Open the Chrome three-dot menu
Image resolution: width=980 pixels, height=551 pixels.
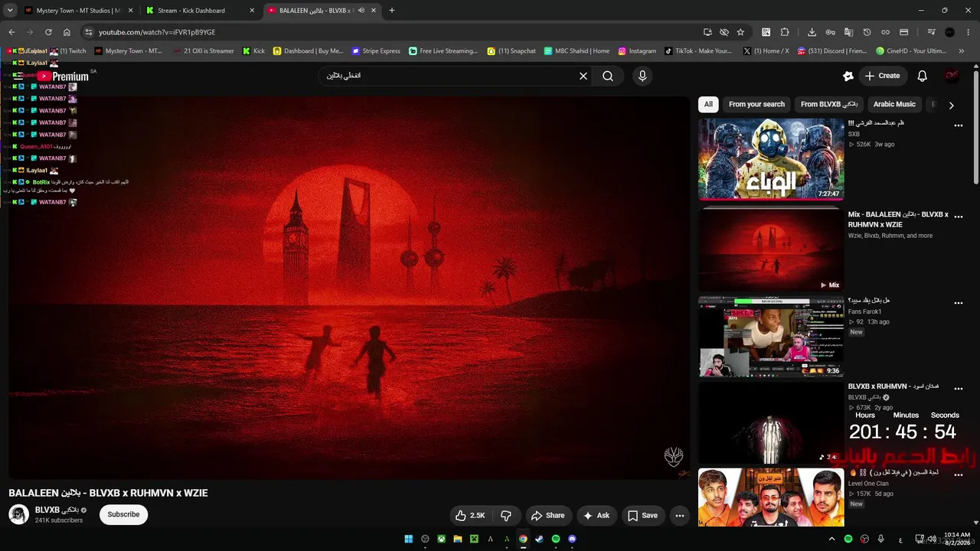click(969, 32)
